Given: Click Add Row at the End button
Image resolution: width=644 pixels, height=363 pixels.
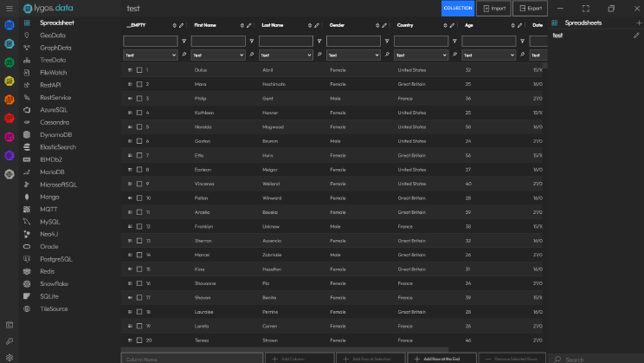Looking at the screenshot, I should tap(441, 359).
